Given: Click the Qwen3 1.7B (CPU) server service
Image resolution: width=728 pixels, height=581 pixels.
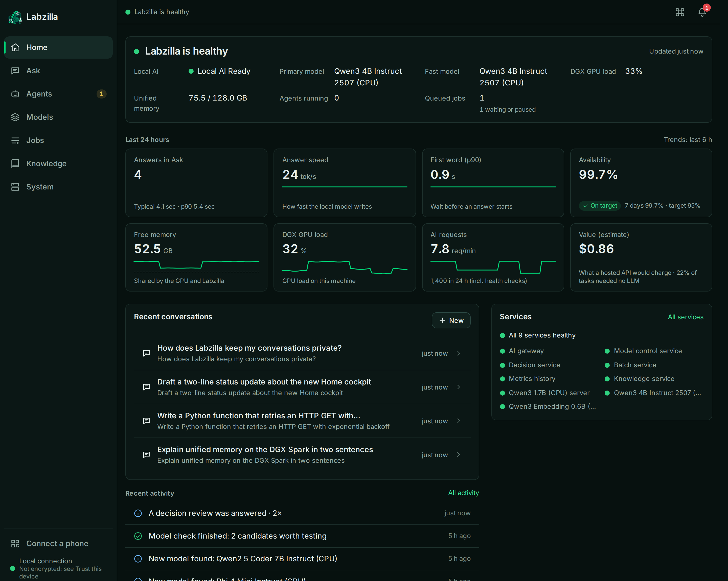Looking at the screenshot, I should pos(545,393).
